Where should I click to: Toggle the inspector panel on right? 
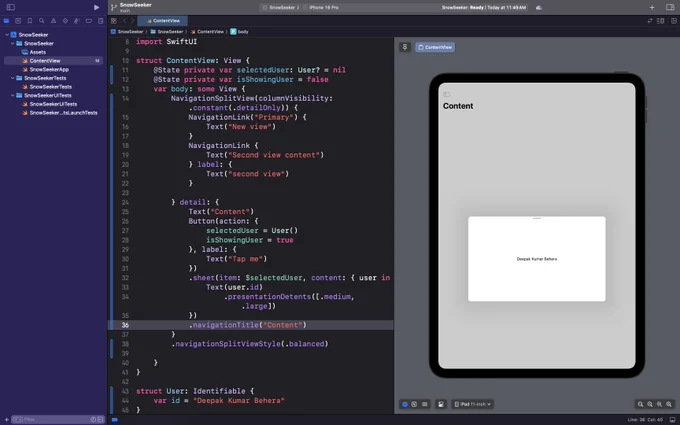[x=670, y=7]
